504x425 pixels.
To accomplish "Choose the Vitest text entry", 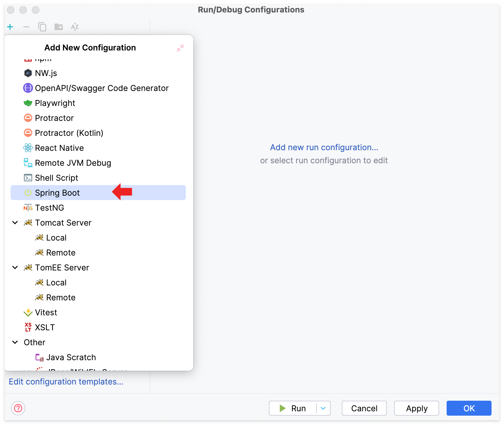I will 46,313.
